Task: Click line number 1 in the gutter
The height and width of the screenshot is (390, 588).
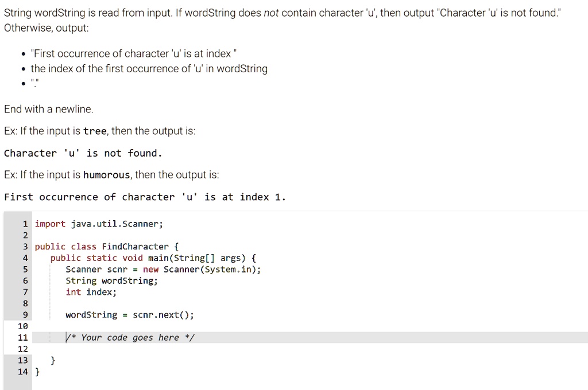Action: coord(25,224)
